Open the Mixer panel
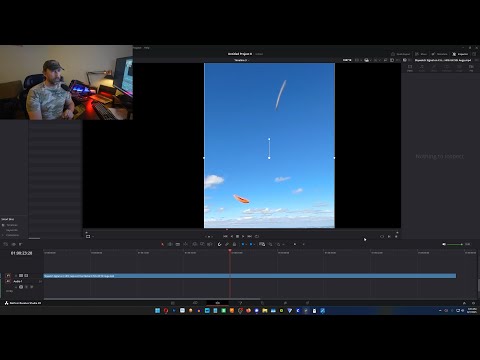 coord(421,54)
